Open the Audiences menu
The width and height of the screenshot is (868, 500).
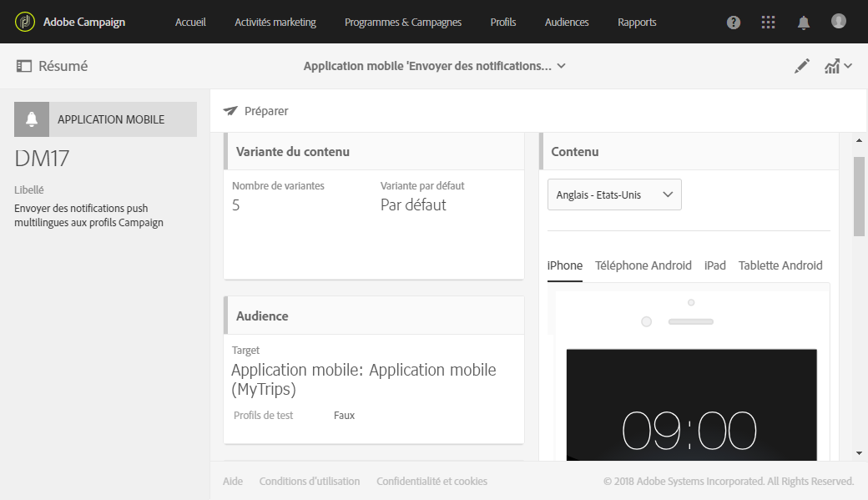(x=567, y=23)
